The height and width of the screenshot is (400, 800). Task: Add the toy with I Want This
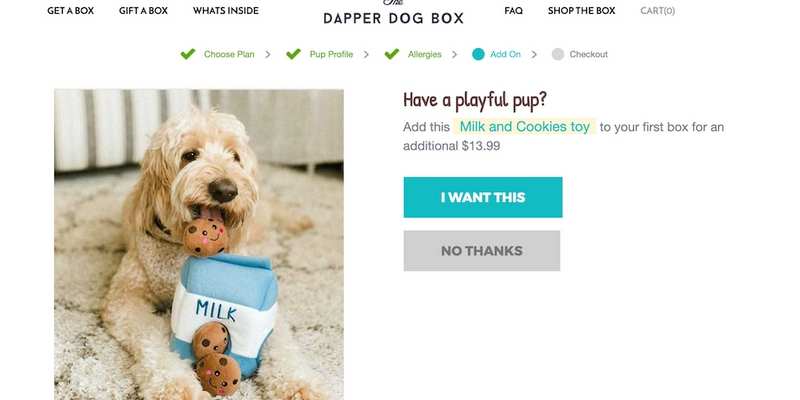[x=483, y=197]
